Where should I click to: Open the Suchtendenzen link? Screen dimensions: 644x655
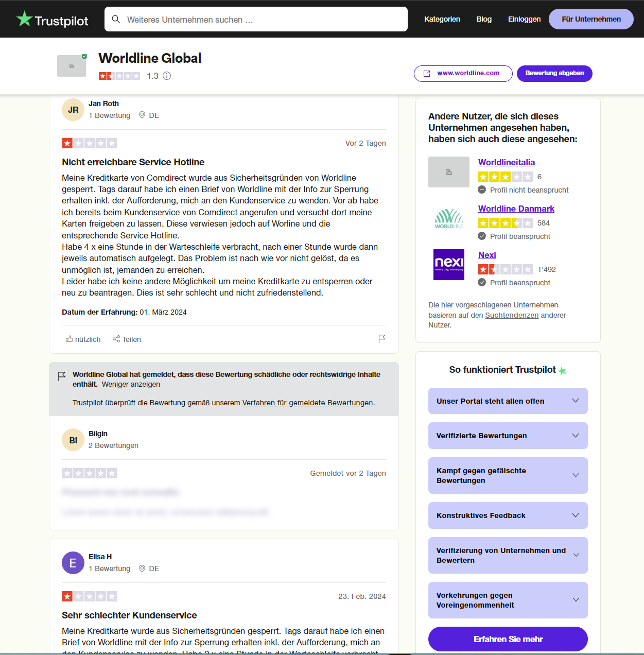[512, 315]
